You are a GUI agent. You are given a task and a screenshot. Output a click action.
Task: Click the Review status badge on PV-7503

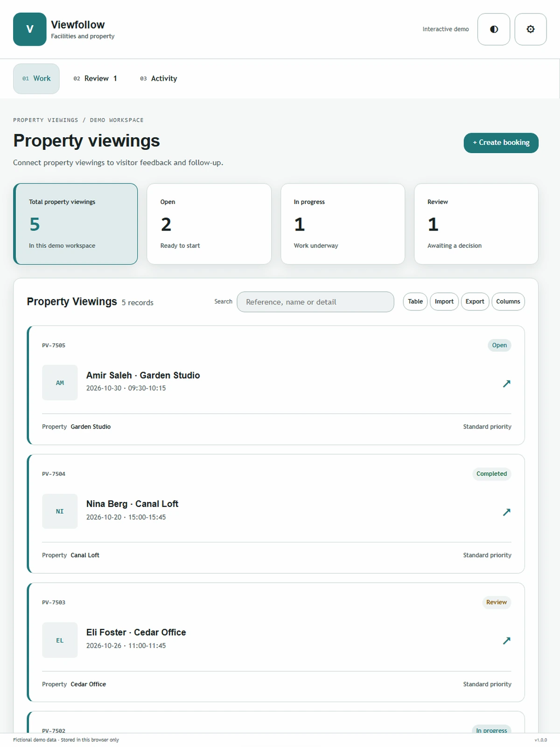click(x=497, y=602)
